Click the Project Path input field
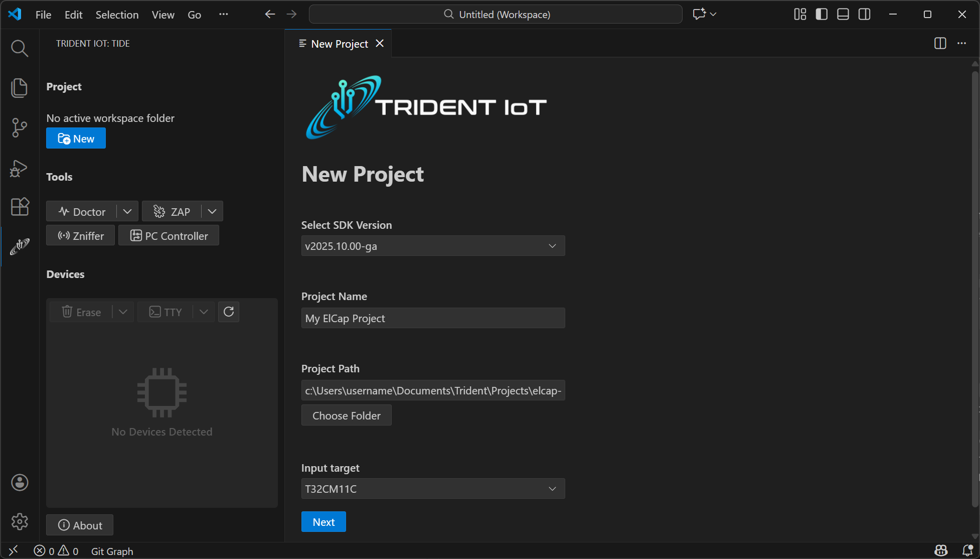Viewport: 980px width, 559px height. click(x=433, y=390)
